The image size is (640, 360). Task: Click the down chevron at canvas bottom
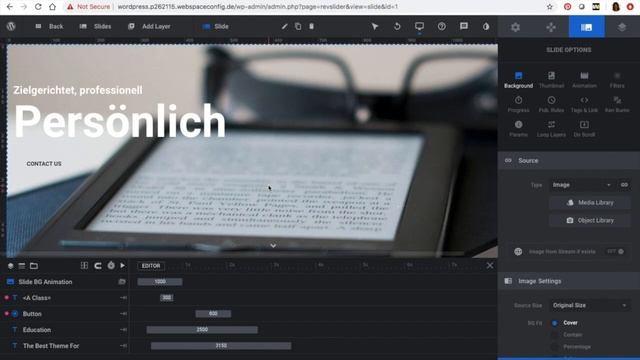[273, 245]
